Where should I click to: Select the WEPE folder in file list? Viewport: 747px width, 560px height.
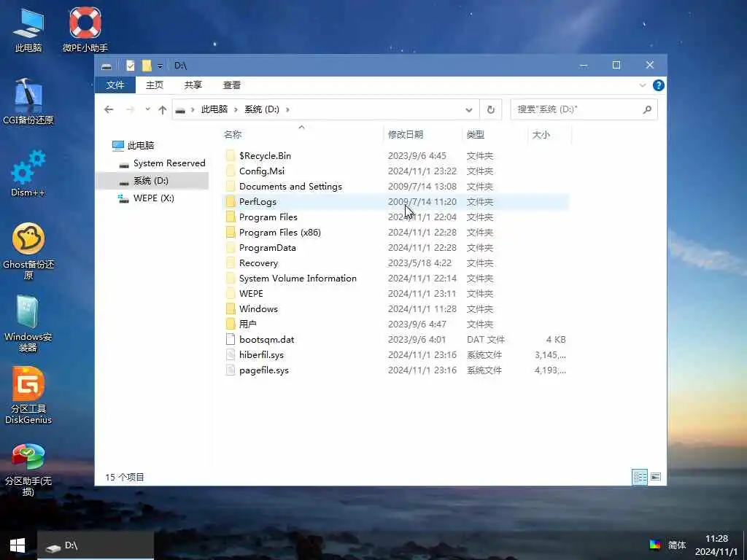[x=251, y=293]
